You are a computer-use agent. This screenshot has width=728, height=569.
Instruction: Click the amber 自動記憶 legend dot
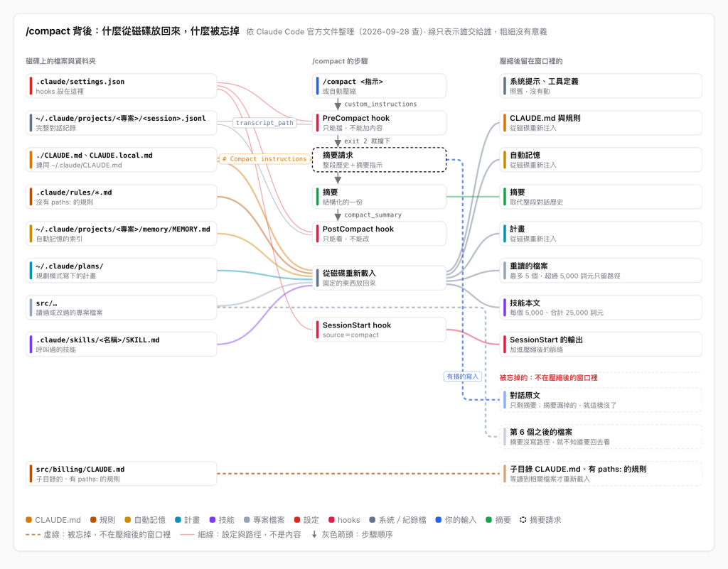128,520
